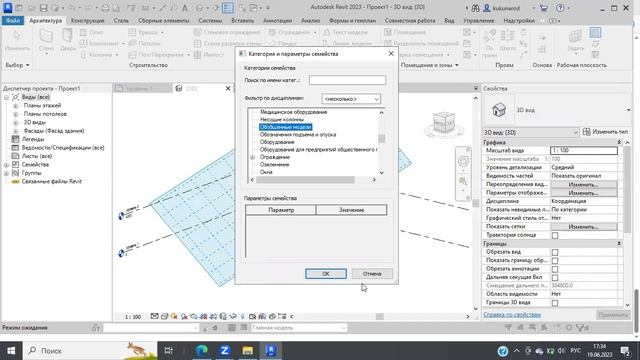This screenshot has height=360, width=640.
Task: Open the 3D вид: (3D) instance selector dropdown
Action: (x=530, y=132)
